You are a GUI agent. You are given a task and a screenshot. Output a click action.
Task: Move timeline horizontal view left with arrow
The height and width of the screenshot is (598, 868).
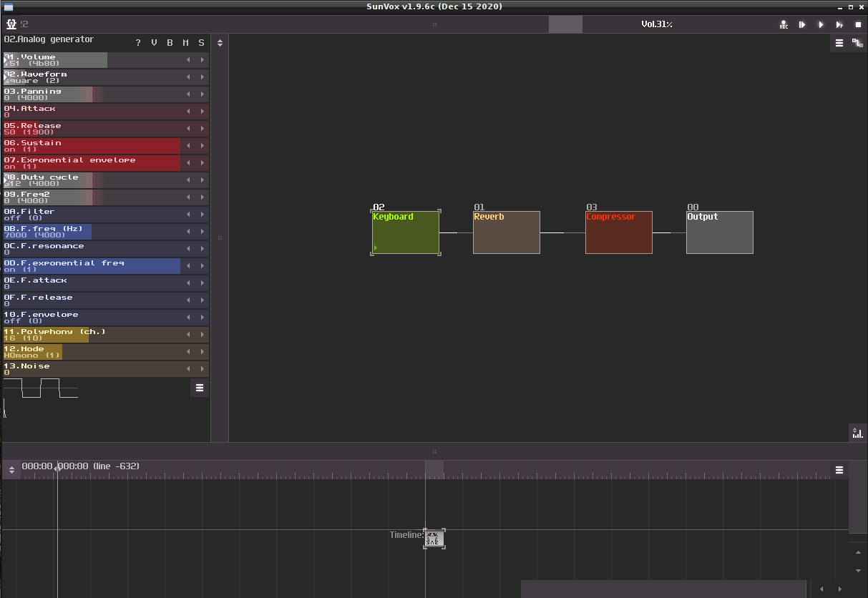821,589
